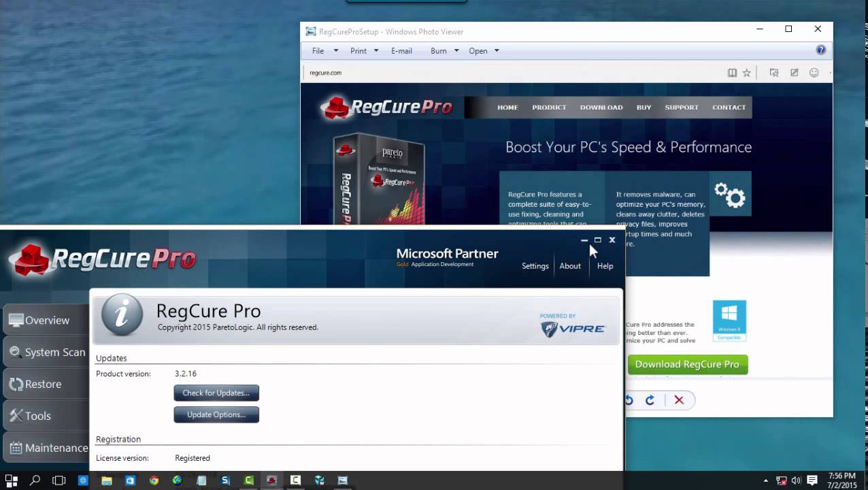Viewport: 868px width, 490px height.
Task: Show hidden system tray icons
Action: pyautogui.click(x=767, y=480)
